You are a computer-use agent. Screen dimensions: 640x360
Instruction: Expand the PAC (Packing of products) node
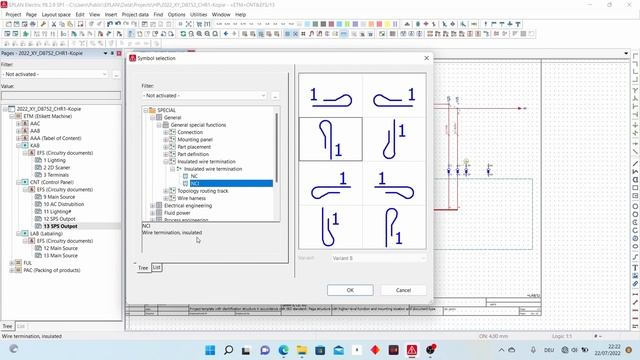(x=11, y=270)
